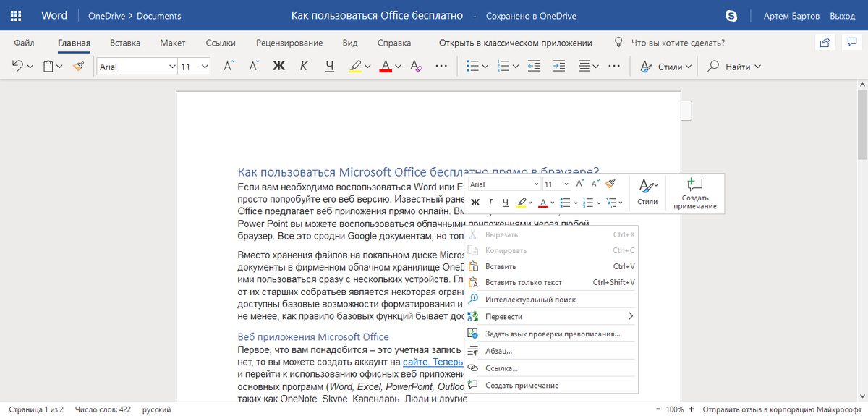Toggle Underline (Ч) in floating mini toolbar
868x416 pixels.
[x=505, y=203]
